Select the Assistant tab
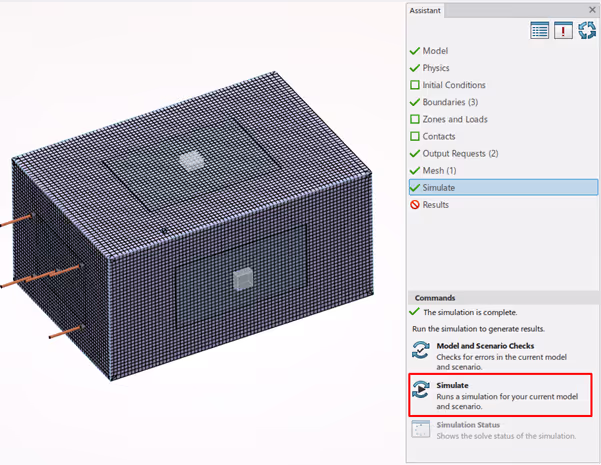601x465 pixels. pyautogui.click(x=425, y=11)
